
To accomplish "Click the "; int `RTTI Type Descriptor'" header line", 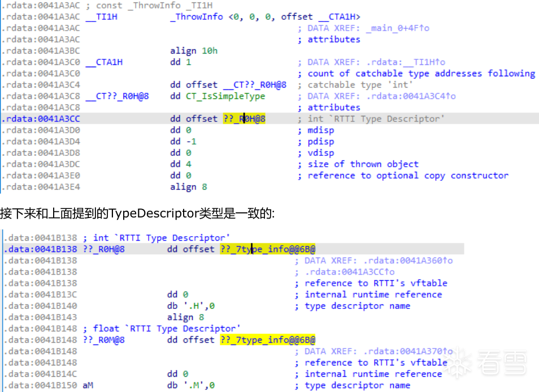I will [x=156, y=238].
